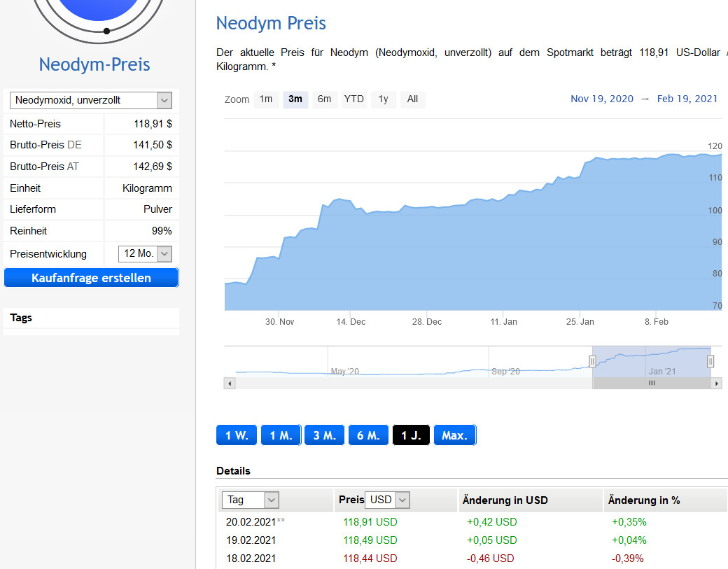
Task: Open the Preisentwicklung 12 Mo. dropdown
Action: point(146,254)
